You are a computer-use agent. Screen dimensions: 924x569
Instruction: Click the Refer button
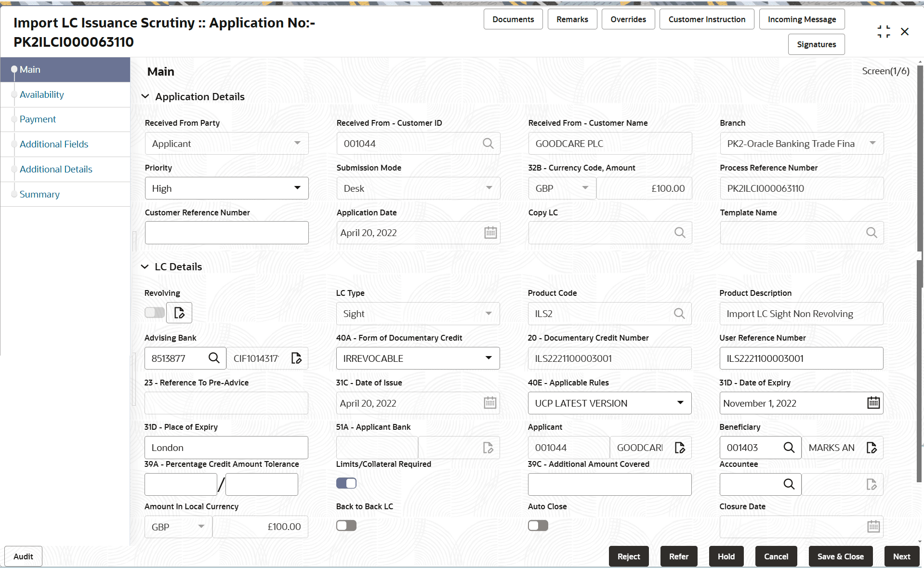point(678,556)
